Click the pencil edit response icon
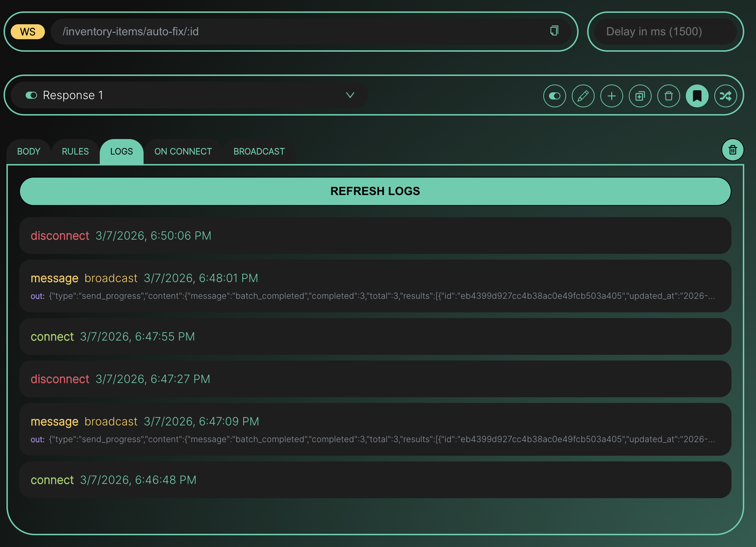 point(583,96)
